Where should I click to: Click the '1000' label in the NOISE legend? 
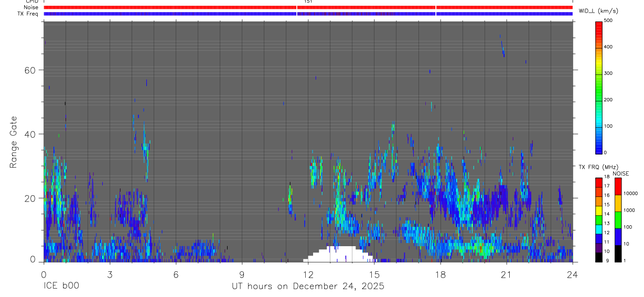[628, 210]
